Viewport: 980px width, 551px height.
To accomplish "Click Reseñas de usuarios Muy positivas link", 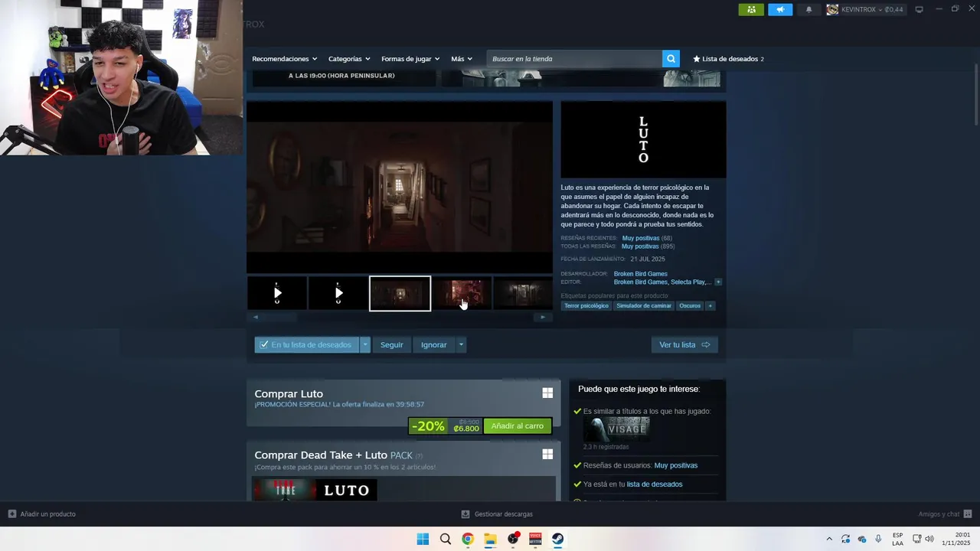I will point(676,465).
